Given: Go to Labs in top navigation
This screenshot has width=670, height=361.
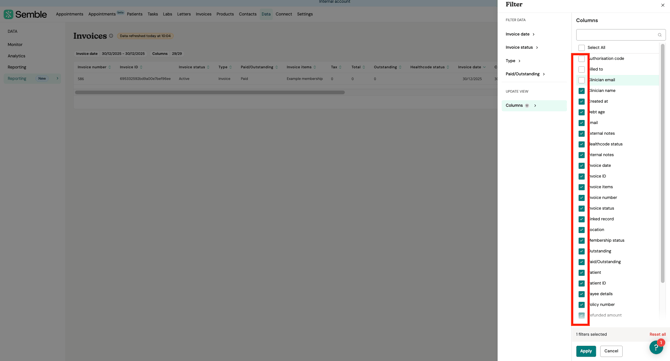Looking at the screenshot, I should coord(168,14).
